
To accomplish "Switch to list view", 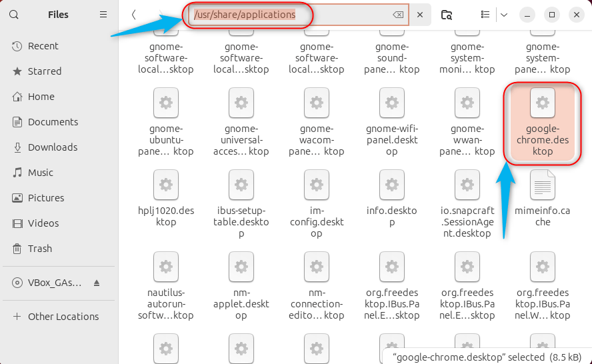I will pyautogui.click(x=485, y=15).
